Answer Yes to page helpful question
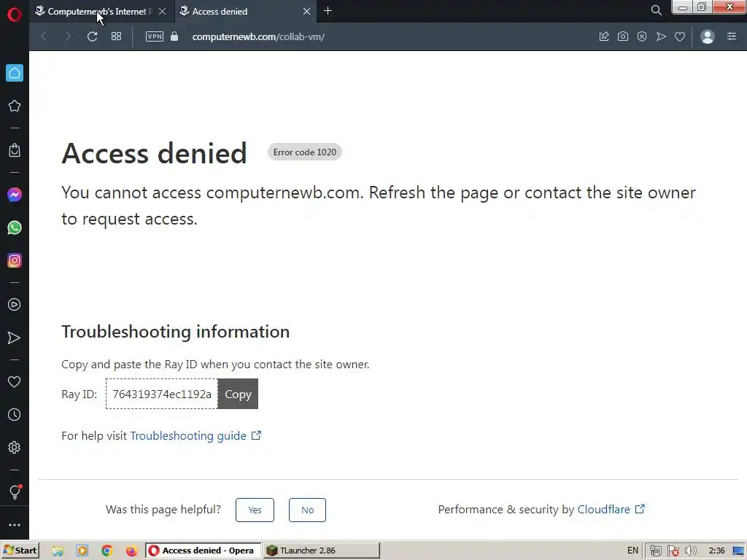The height and width of the screenshot is (560, 747). pos(255,510)
